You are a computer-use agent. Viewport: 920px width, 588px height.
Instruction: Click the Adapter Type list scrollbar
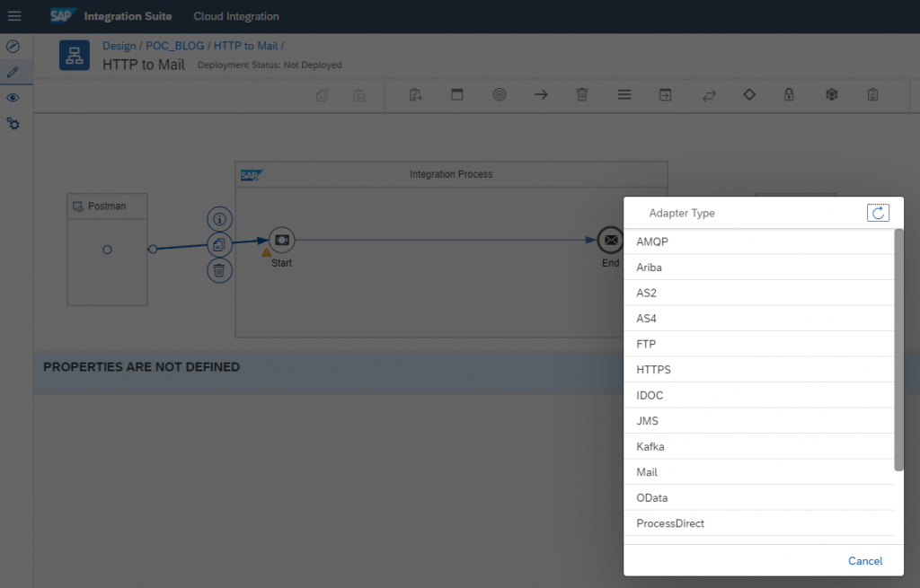pos(898,350)
